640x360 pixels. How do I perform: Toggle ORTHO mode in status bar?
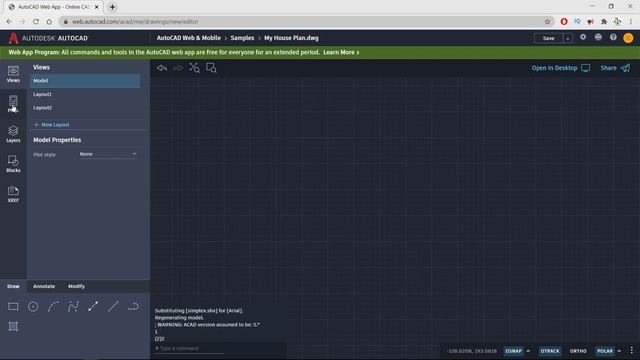click(x=578, y=351)
